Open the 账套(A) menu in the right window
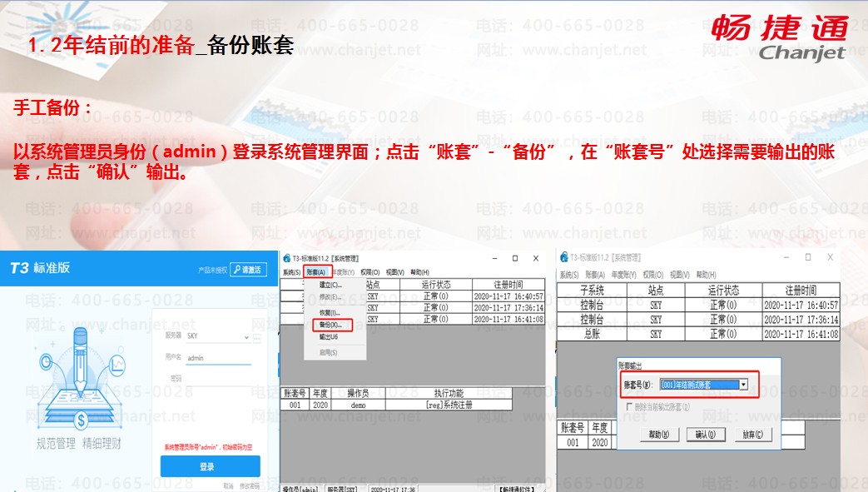Viewport: 868px width, 492px height. pos(595,275)
